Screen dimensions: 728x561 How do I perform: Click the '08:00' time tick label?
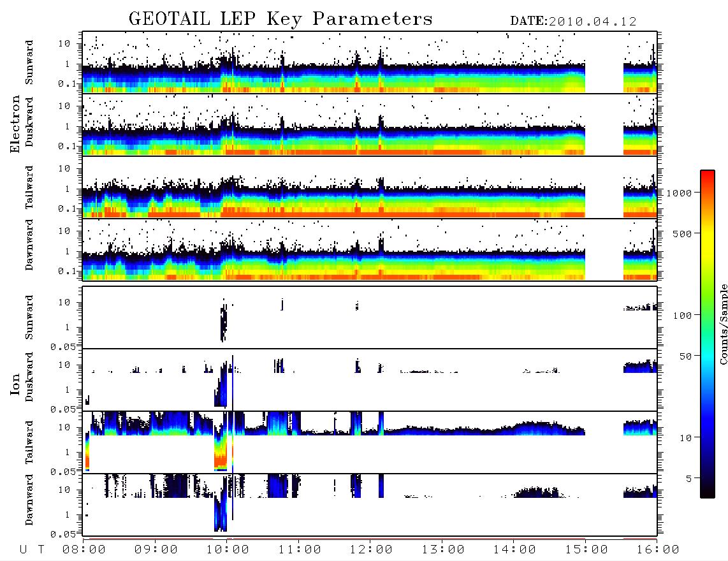tap(84, 550)
